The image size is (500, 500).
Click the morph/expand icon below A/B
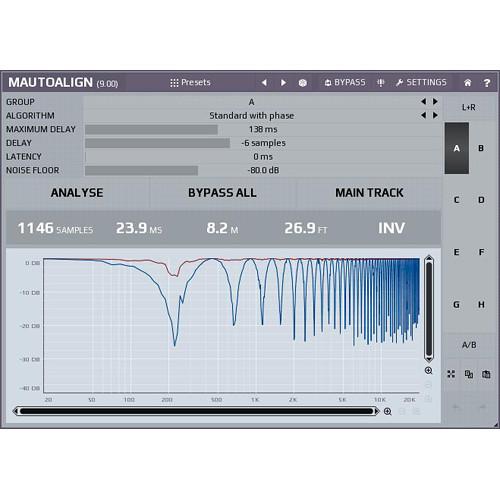[451, 374]
